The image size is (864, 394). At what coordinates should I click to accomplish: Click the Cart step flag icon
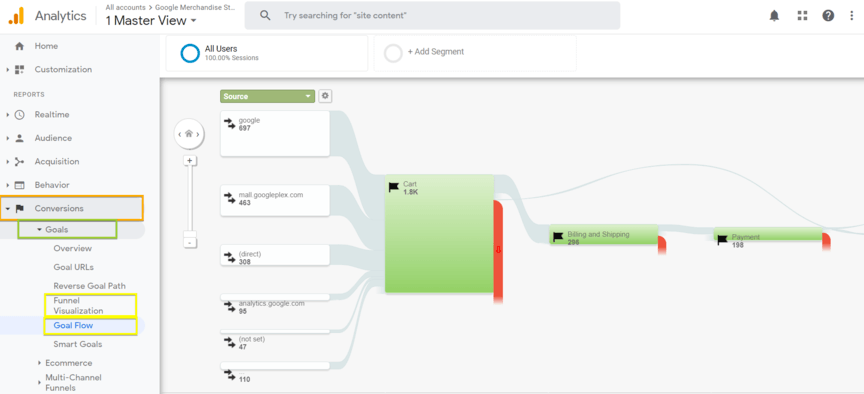(x=393, y=187)
